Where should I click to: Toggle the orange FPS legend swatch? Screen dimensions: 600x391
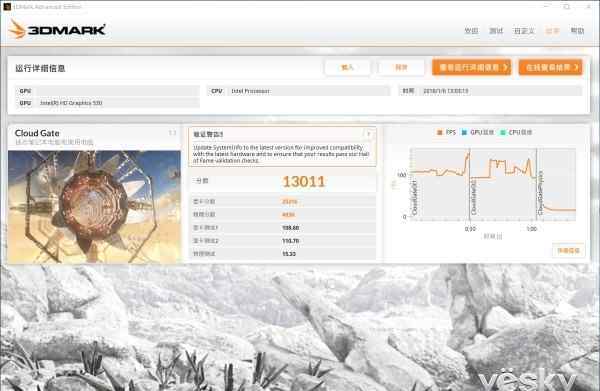(x=440, y=132)
